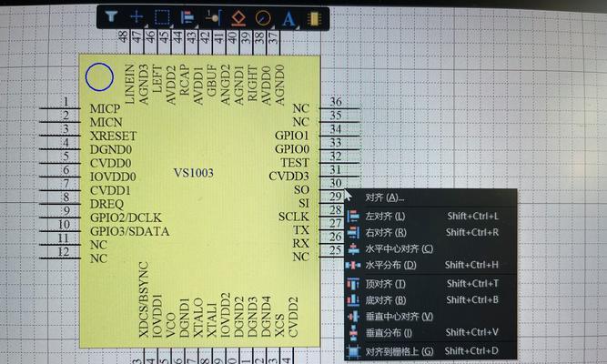Screen dimensions: 607x364
Task: Select the CVDD0 pin label
Action: 110,163
